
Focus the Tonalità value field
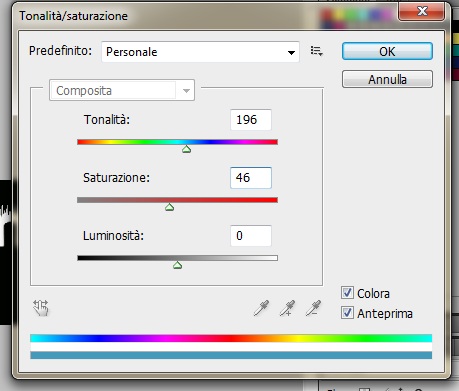tap(251, 120)
